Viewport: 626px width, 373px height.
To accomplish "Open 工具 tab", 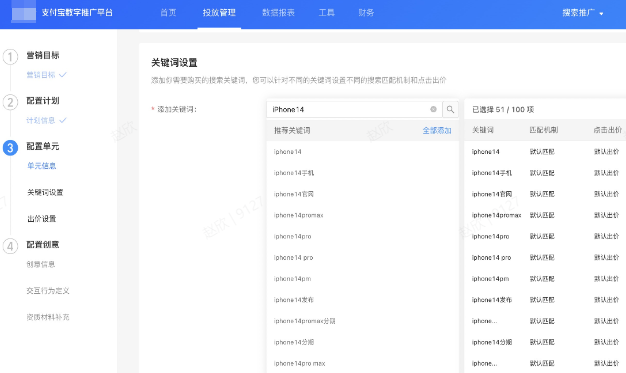I will [327, 13].
